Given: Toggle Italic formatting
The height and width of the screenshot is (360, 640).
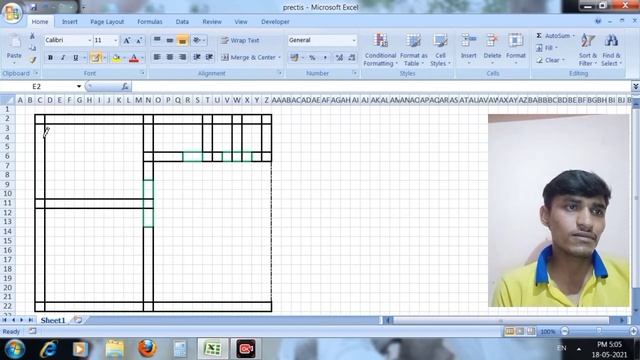Looking at the screenshot, I should (63, 58).
